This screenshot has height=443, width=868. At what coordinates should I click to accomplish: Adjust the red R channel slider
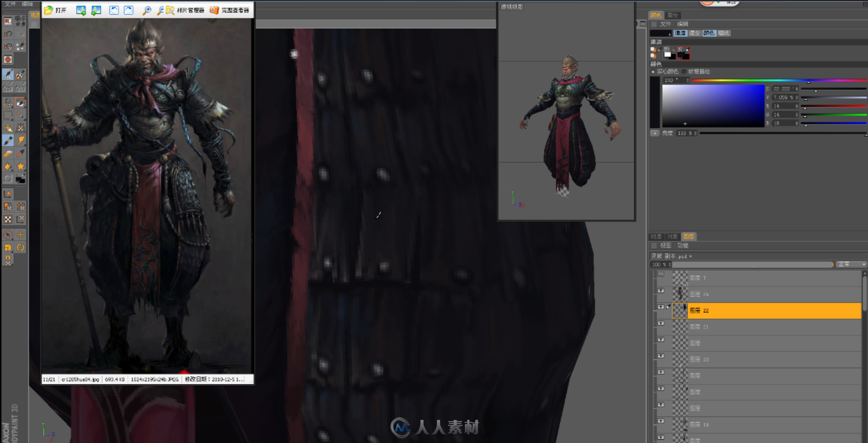(834, 106)
